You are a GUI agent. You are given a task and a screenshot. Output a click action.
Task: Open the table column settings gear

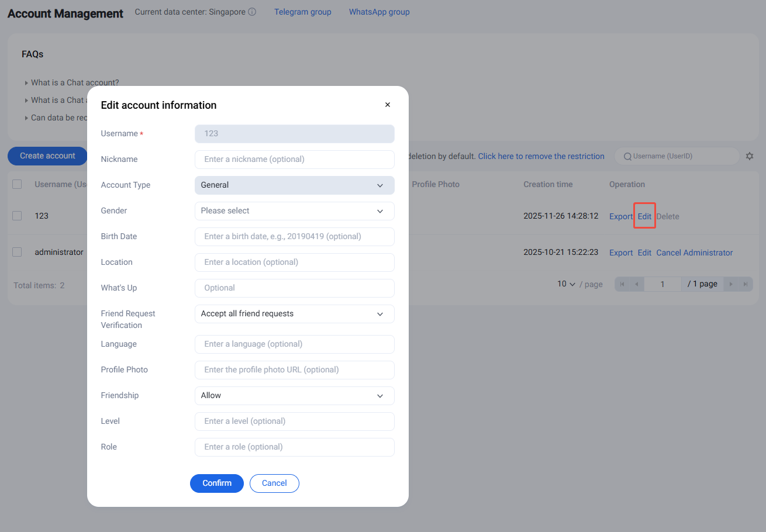pos(750,156)
